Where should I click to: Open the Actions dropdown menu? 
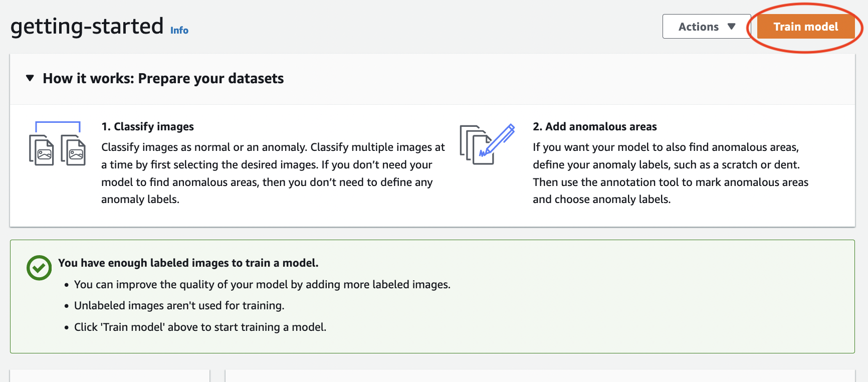coord(707,27)
